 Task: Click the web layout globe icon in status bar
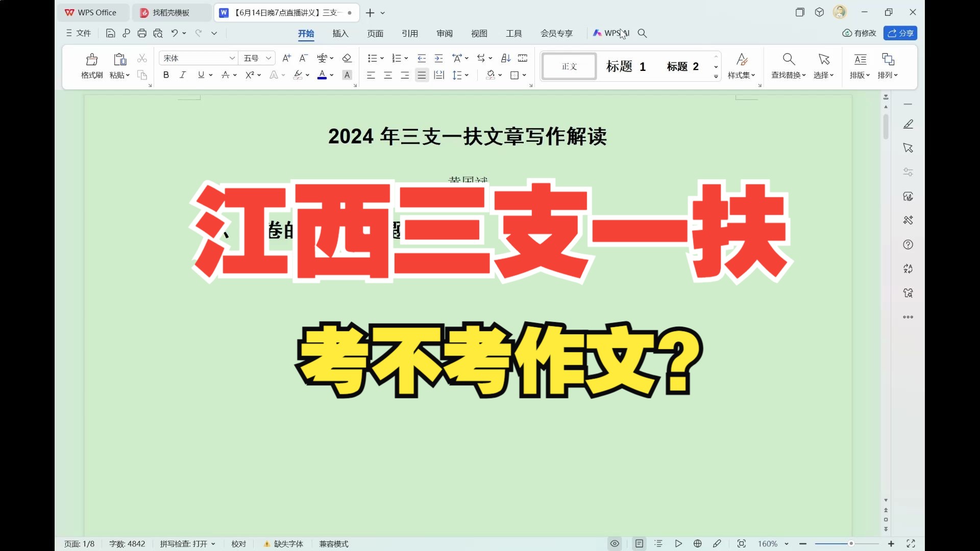[698, 544]
